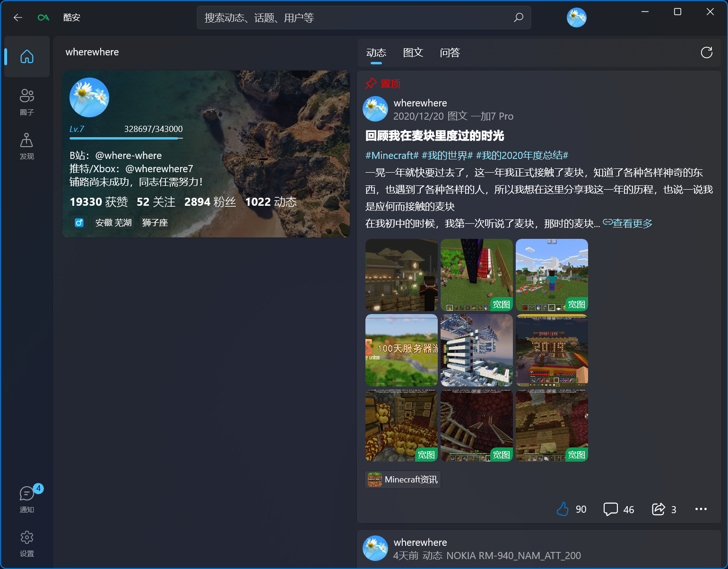Viewport: 728px width, 569px height.
Task: Open 通知 notifications with badge 4
Action: coord(27,499)
